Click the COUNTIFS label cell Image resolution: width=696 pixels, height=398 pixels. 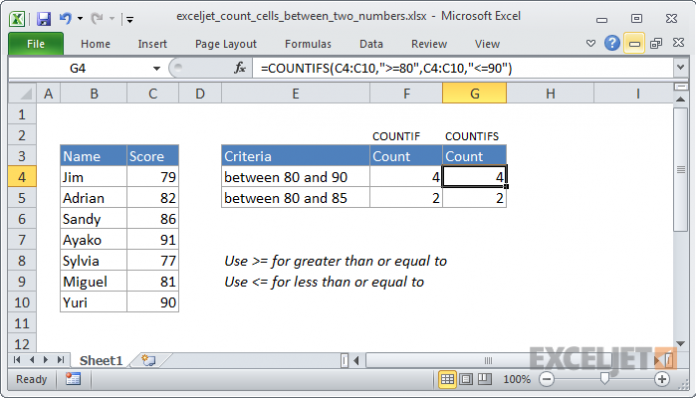[475, 136]
